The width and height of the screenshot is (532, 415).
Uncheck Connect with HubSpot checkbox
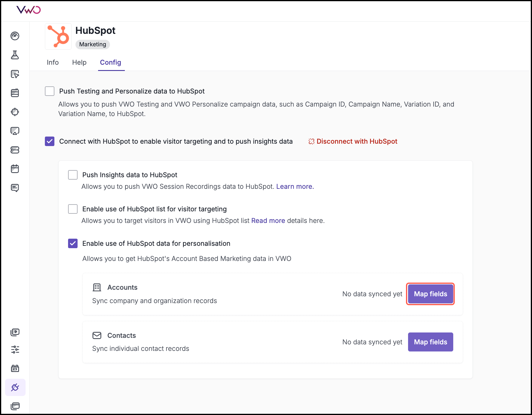[x=50, y=141]
